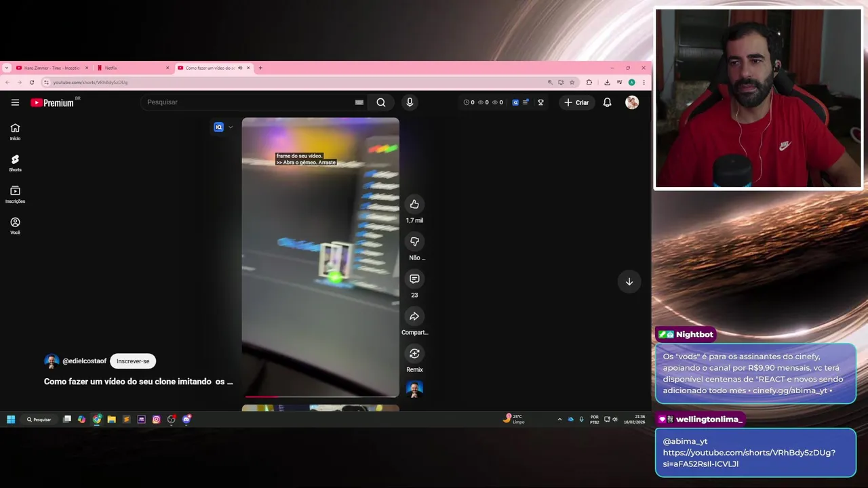Bookmark this page with the star
Screen dimensions: 868x488
tap(572, 82)
